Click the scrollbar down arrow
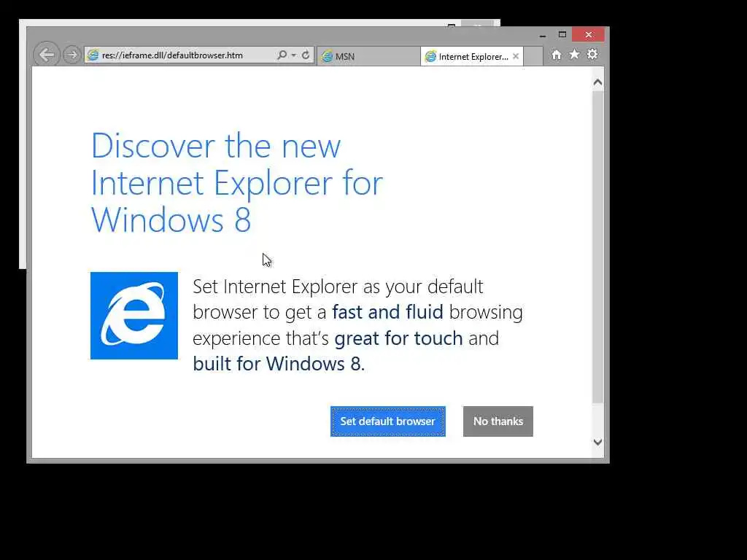This screenshot has width=747, height=560. tap(598, 442)
